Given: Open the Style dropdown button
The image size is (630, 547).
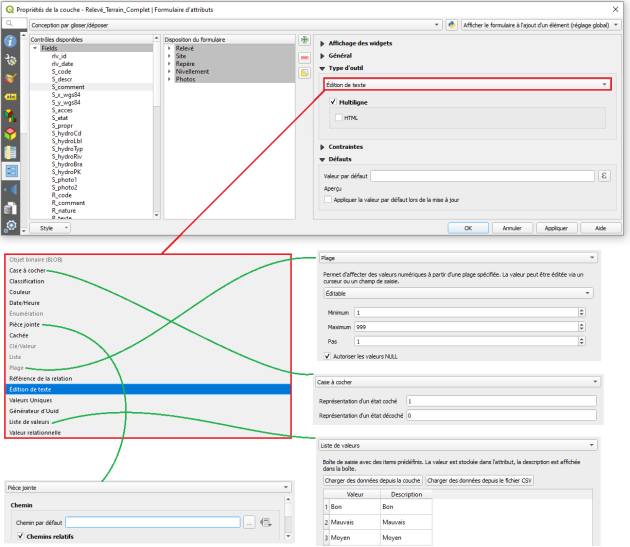Looking at the screenshot, I should (x=50, y=228).
